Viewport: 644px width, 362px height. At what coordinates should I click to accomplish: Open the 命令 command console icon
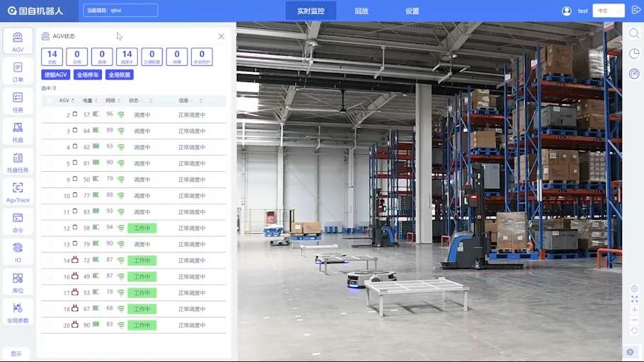coord(18,221)
